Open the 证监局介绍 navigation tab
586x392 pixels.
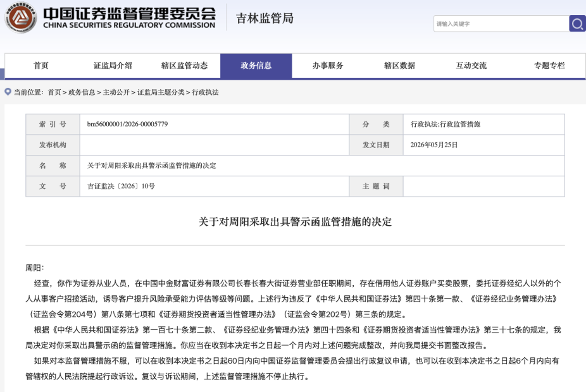[113, 66]
